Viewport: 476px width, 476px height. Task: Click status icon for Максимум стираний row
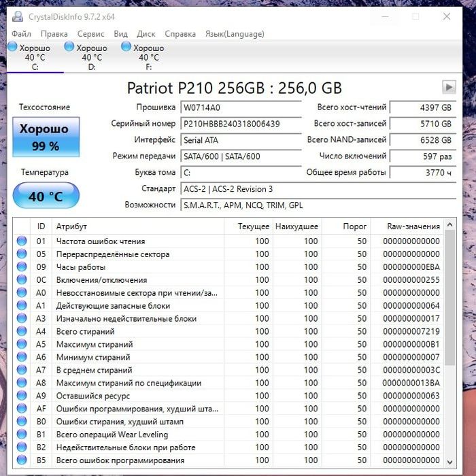coord(22,344)
